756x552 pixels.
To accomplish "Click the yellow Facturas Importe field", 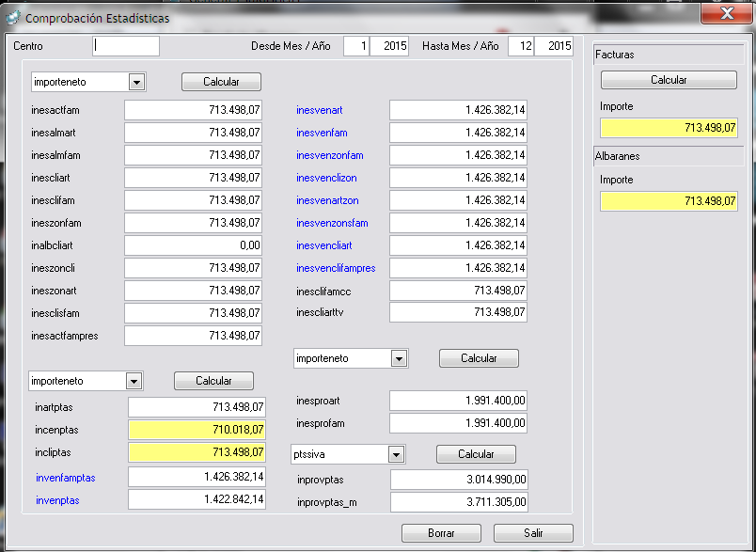I will point(669,128).
